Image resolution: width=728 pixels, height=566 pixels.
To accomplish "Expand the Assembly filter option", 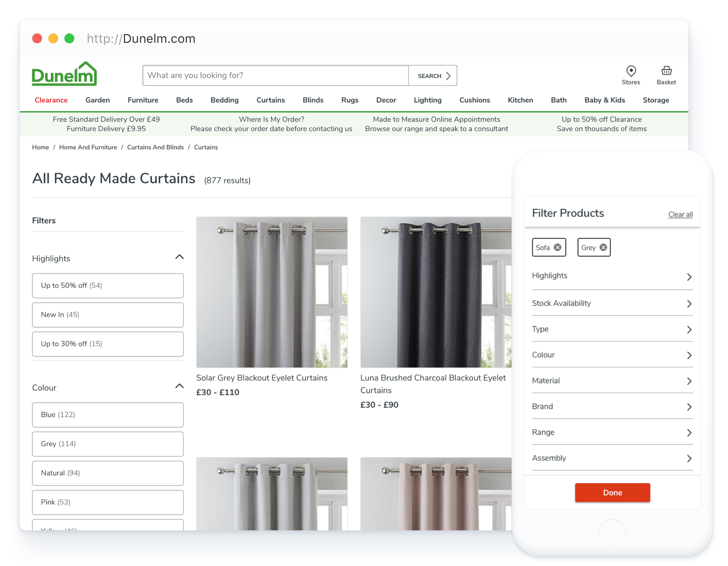I will coord(612,458).
